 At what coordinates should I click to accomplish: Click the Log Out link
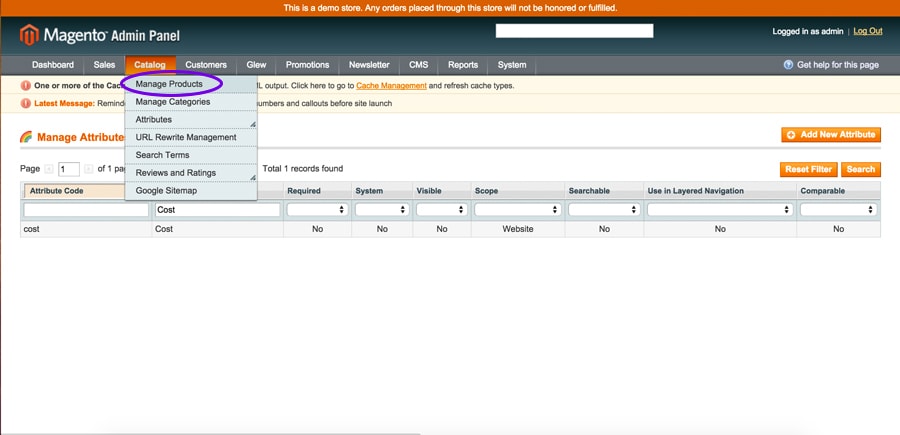pyautogui.click(x=868, y=32)
